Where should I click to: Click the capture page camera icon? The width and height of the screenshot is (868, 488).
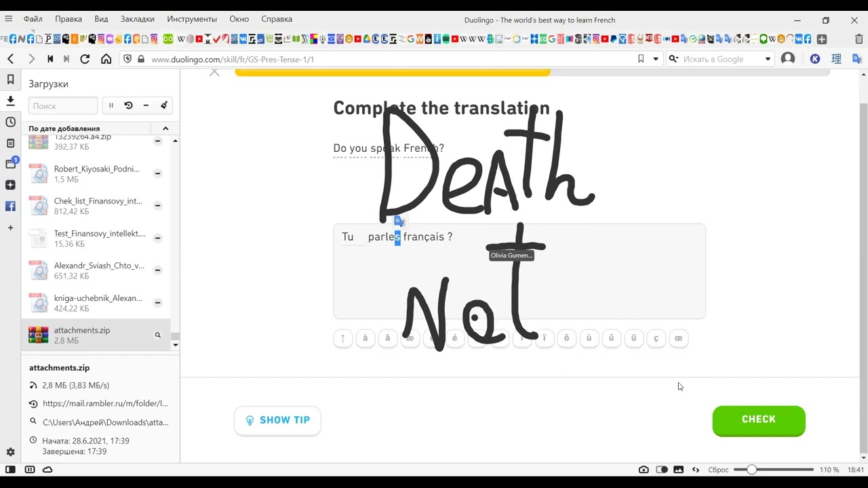644,470
